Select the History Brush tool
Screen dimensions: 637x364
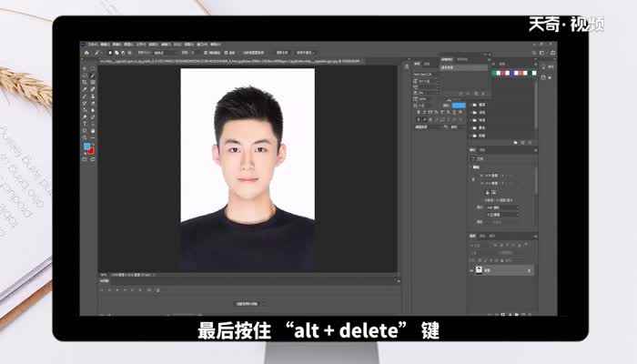[x=85, y=103]
